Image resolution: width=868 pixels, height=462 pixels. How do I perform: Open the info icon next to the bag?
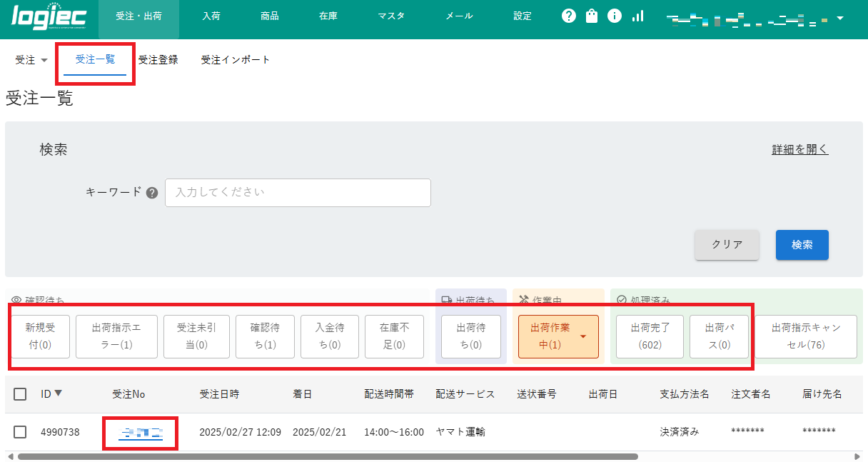coord(615,15)
